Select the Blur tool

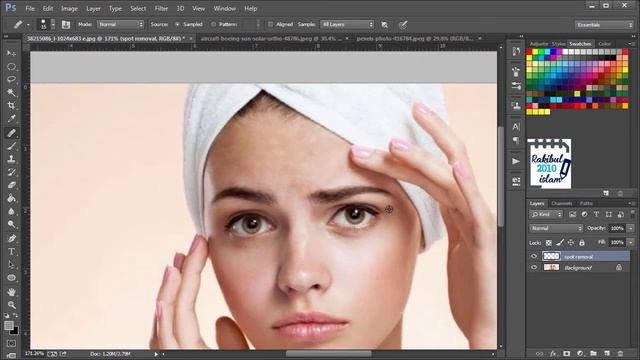(x=11, y=211)
